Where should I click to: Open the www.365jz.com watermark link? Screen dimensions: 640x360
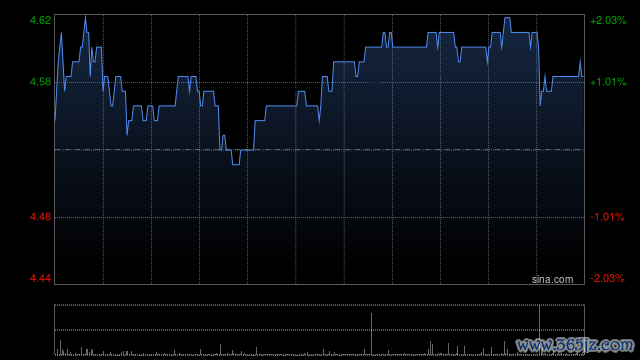click(x=575, y=345)
